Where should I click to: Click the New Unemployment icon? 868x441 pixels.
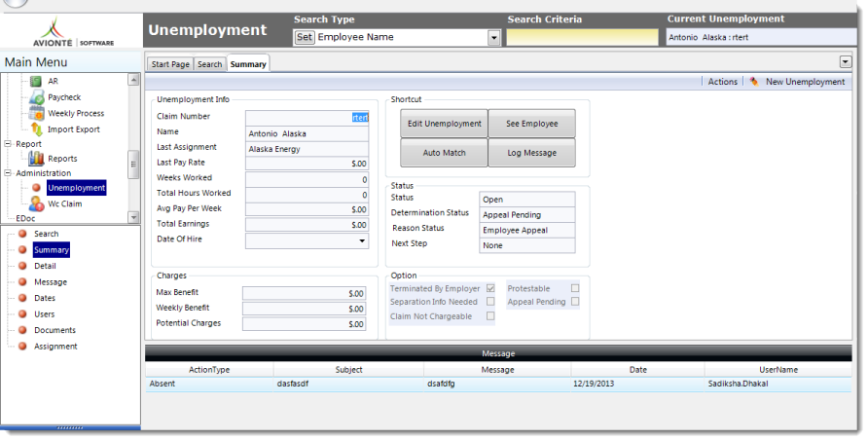pos(754,82)
